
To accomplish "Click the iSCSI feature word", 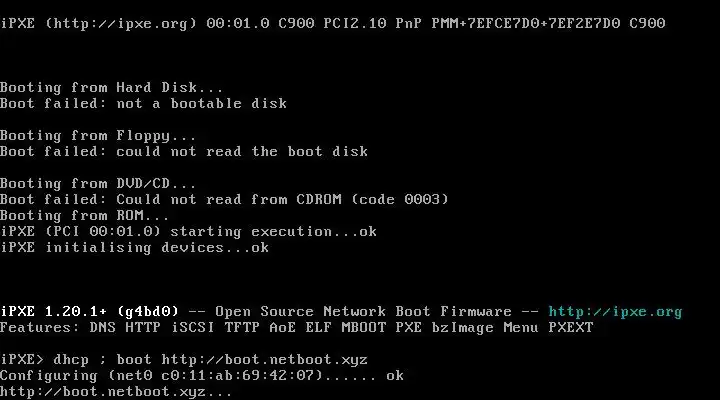I will point(193,327).
